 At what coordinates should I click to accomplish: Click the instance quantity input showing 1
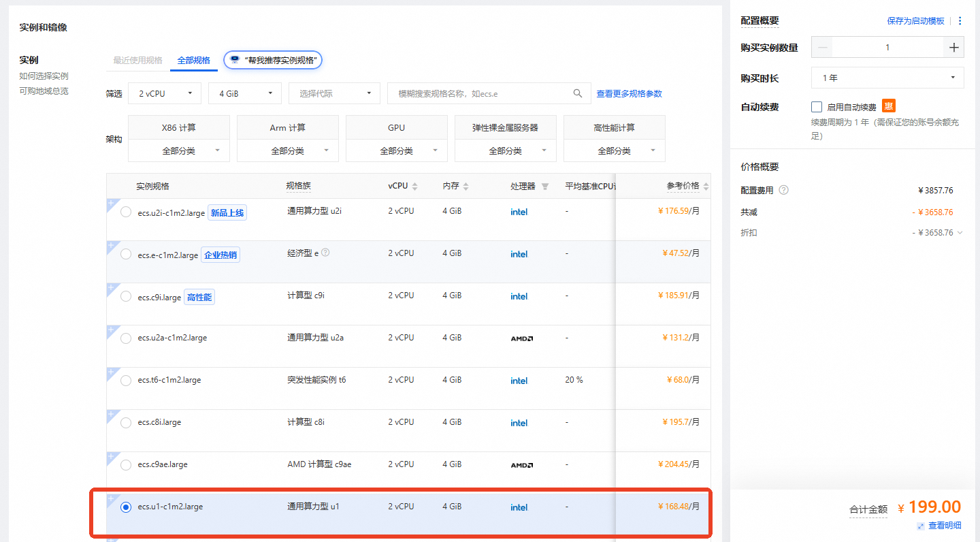tap(887, 48)
